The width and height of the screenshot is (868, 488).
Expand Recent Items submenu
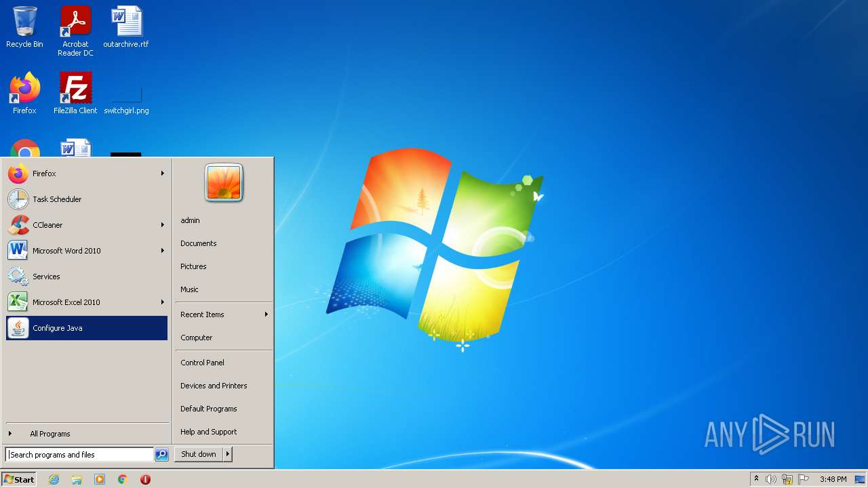pyautogui.click(x=224, y=314)
